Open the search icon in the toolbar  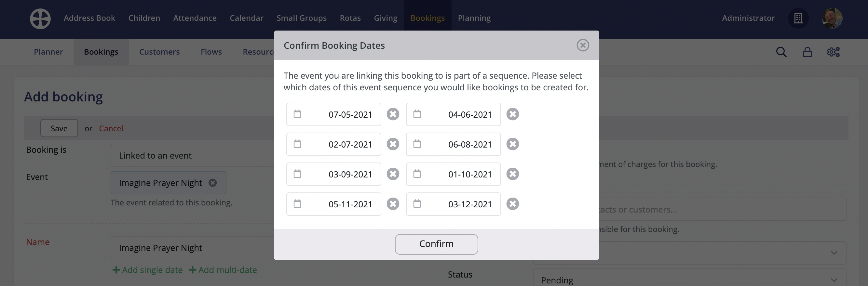click(781, 52)
